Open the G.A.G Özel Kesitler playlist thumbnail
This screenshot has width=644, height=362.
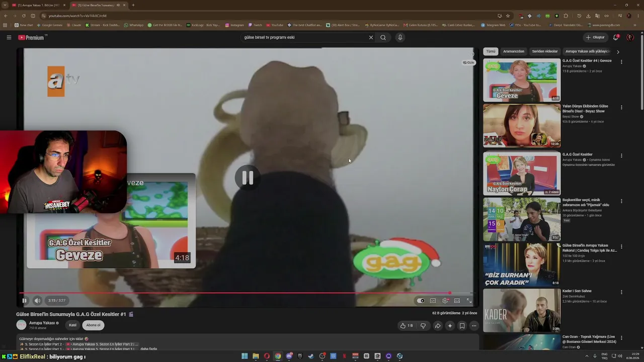point(522,173)
